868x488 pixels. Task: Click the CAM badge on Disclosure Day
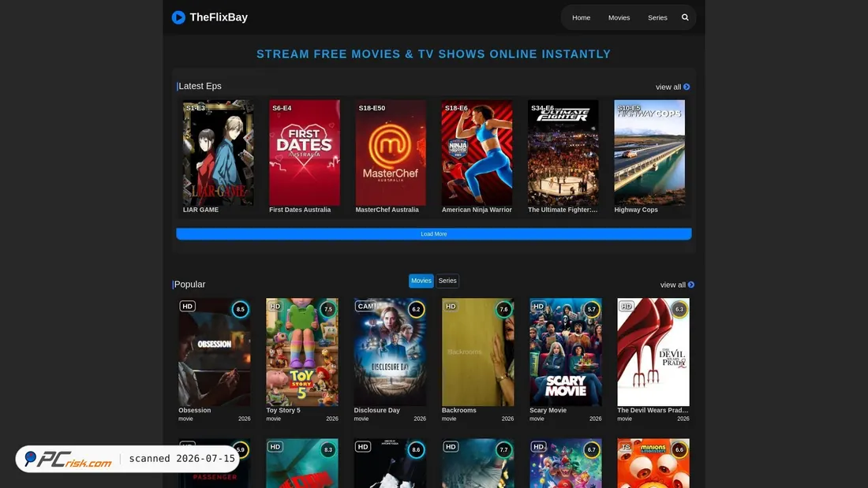[x=365, y=306]
